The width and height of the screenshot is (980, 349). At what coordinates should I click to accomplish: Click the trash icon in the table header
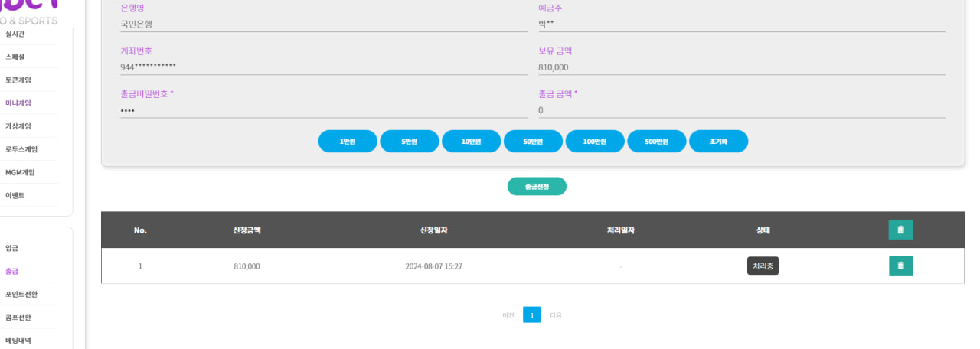tap(900, 230)
